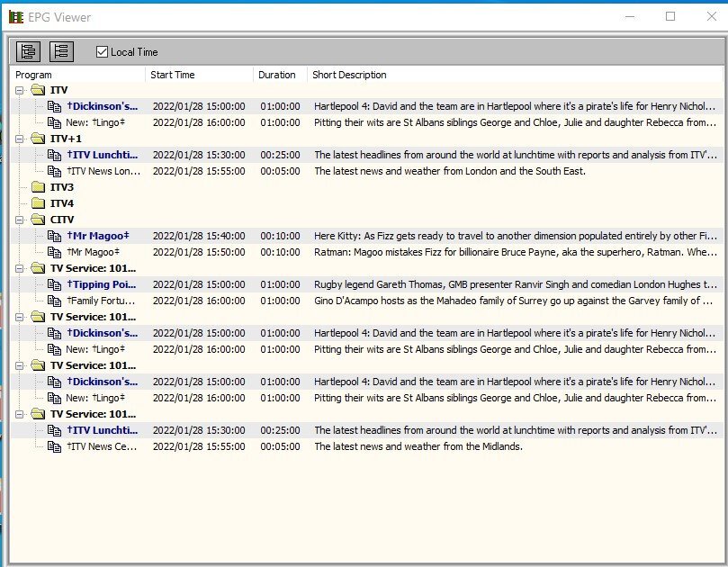Viewport: 728px width, 567px height.
Task: Click the 'Rugby legend Gareth Thomas' description
Action: [x=516, y=284]
